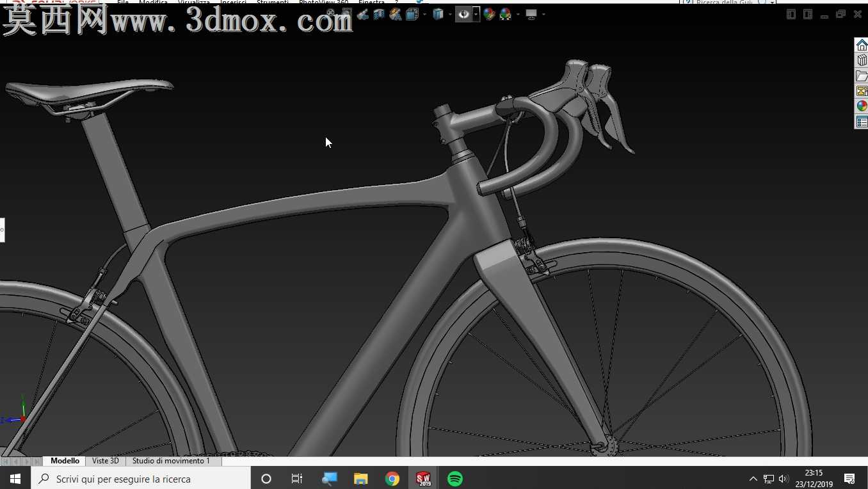Click the right document tile window icon

(808, 14)
